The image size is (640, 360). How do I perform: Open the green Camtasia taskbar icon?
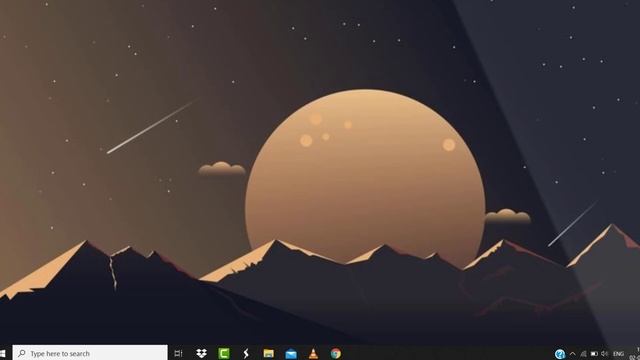224,353
